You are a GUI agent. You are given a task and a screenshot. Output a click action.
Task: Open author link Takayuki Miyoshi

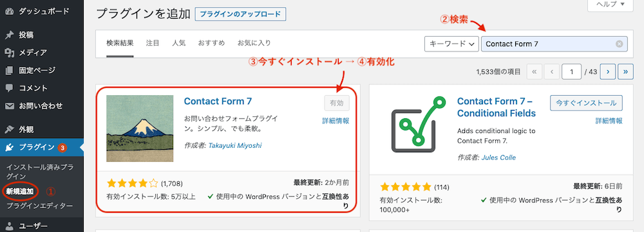pyautogui.click(x=235, y=145)
